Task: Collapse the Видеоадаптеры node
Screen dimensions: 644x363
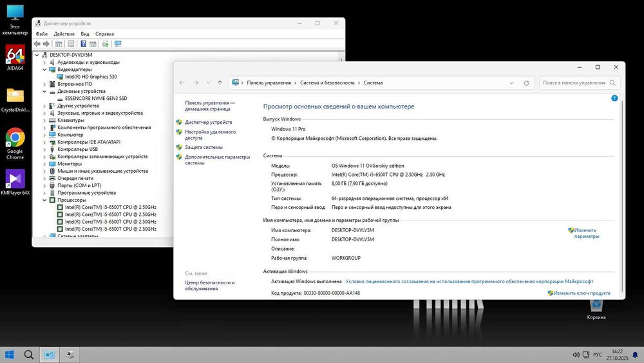Action: [x=44, y=70]
